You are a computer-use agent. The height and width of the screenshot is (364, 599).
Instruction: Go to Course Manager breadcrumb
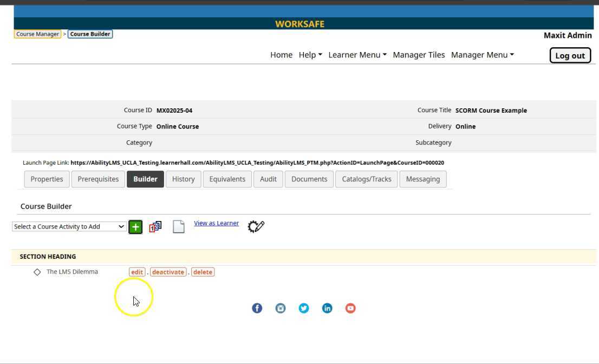(37, 34)
